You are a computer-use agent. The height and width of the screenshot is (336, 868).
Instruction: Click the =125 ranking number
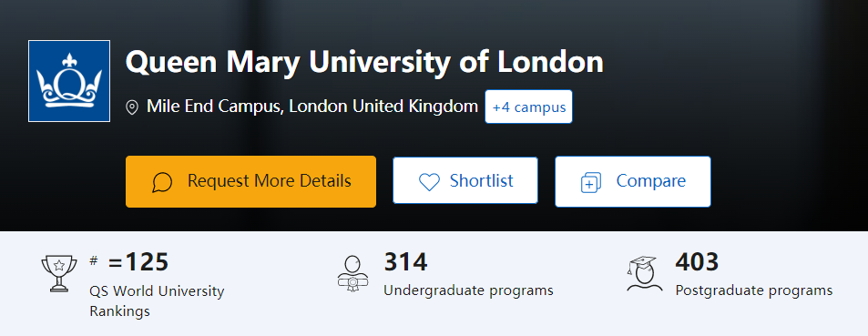(x=138, y=262)
